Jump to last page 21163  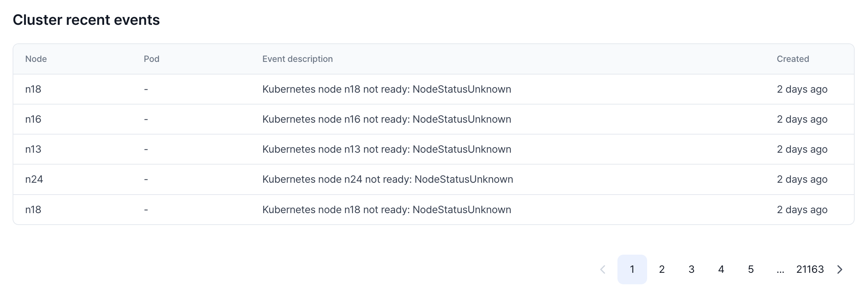[x=810, y=269]
